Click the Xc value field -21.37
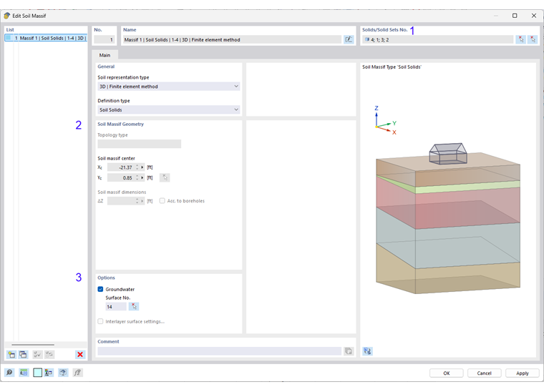This screenshot has width=544, height=392. click(x=121, y=167)
